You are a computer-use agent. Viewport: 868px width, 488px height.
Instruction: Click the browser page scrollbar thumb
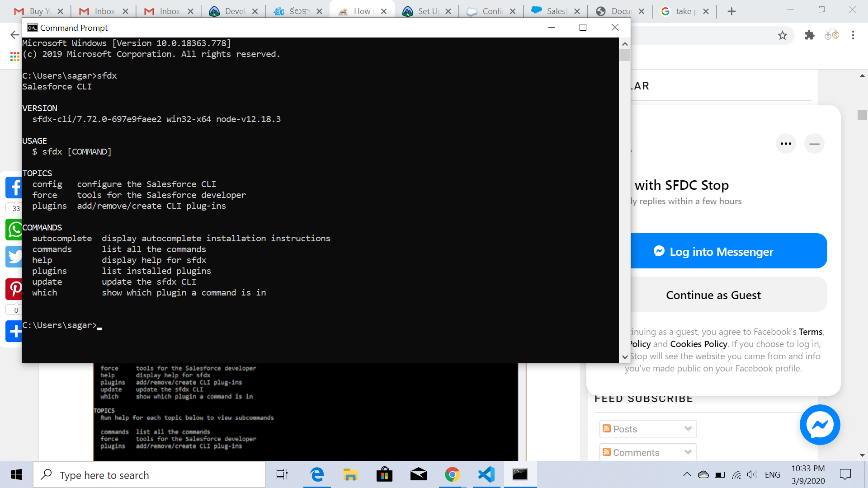click(x=862, y=114)
